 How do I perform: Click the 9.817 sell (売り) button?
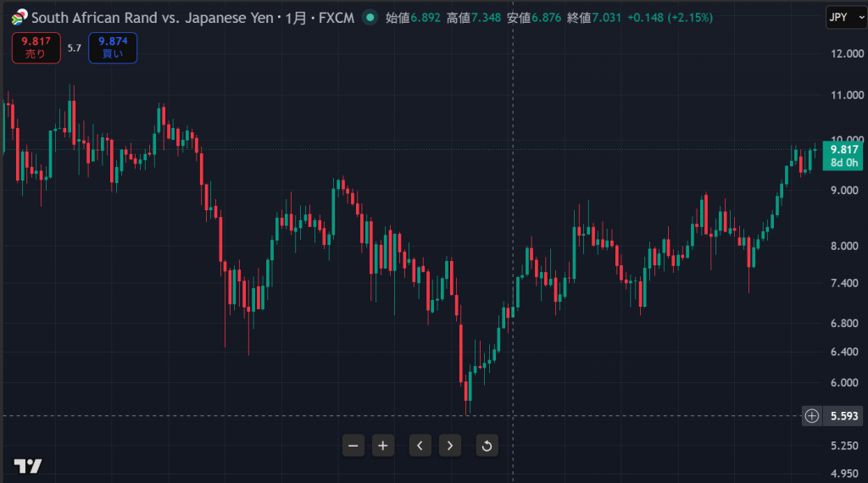(x=36, y=47)
